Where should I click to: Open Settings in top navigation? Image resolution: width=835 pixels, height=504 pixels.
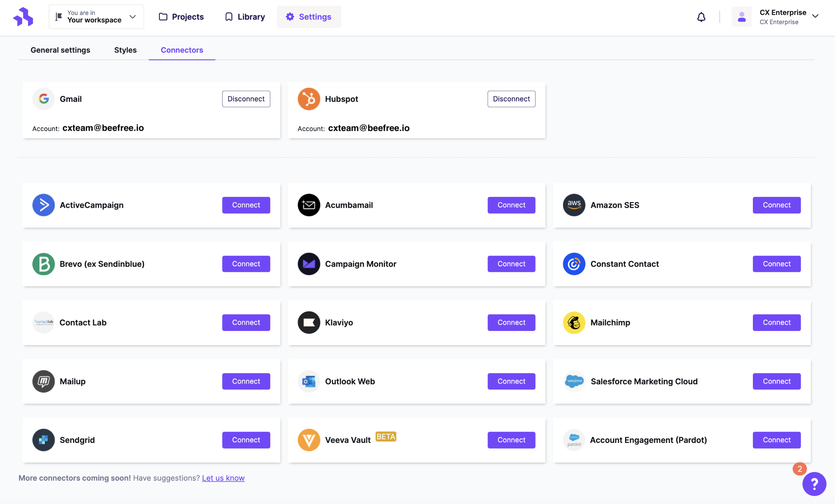pyautogui.click(x=309, y=16)
